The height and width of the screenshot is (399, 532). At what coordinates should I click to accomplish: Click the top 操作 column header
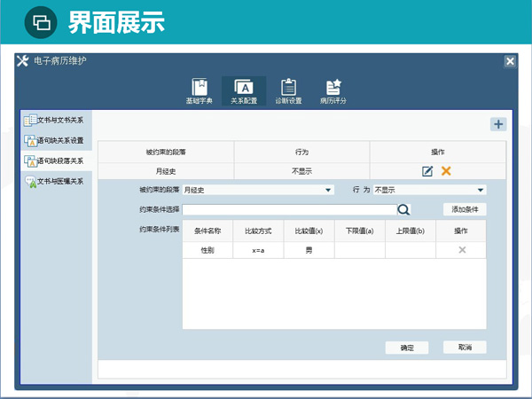click(438, 152)
